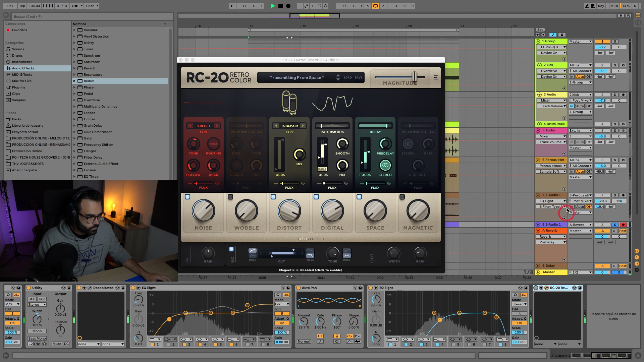
Task: Select Plug-Ins category in browser
Action: [x=18, y=87]
